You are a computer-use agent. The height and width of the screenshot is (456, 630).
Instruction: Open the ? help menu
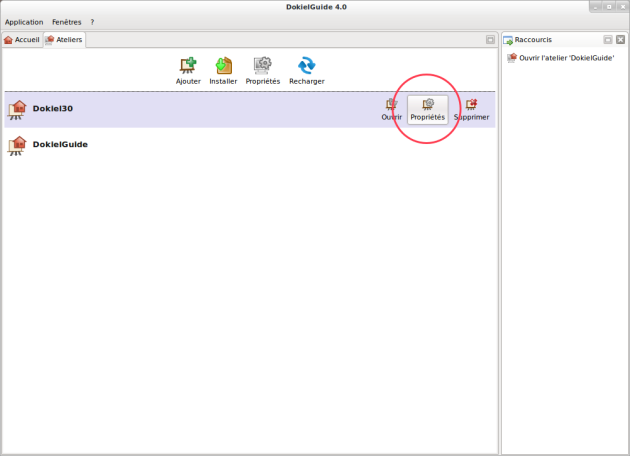[92, 21]
